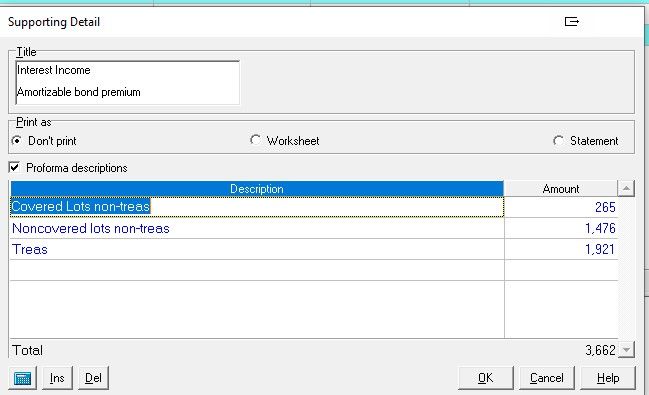Click the export arrow icon in title bar
Viewport: 649px width, 395px height.
(x=572, y=22)
